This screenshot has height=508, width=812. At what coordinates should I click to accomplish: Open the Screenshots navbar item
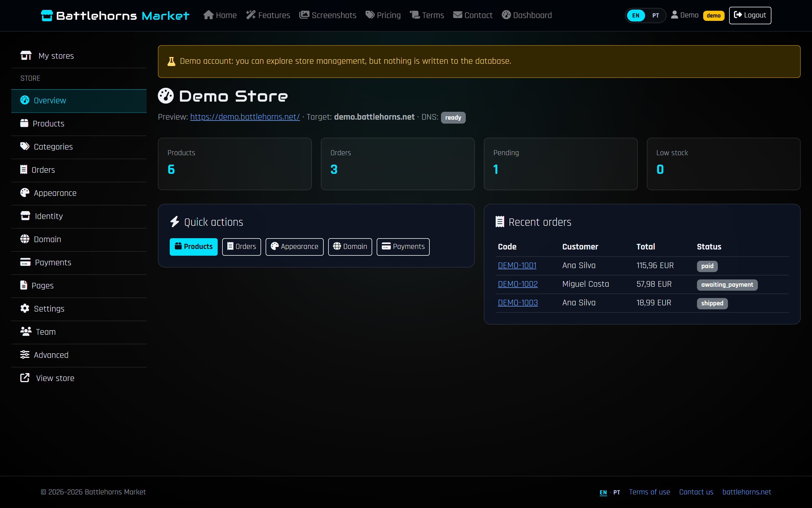click(x=328, y=15)
